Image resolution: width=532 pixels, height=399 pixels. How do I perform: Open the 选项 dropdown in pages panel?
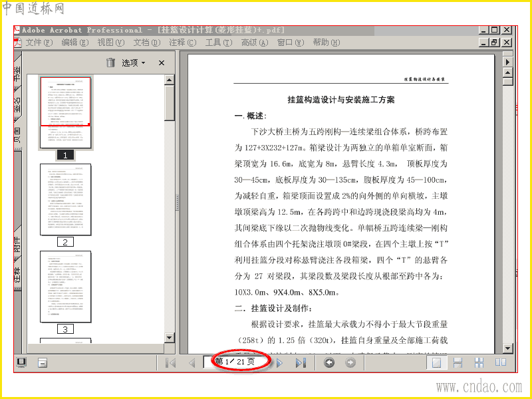134,63
